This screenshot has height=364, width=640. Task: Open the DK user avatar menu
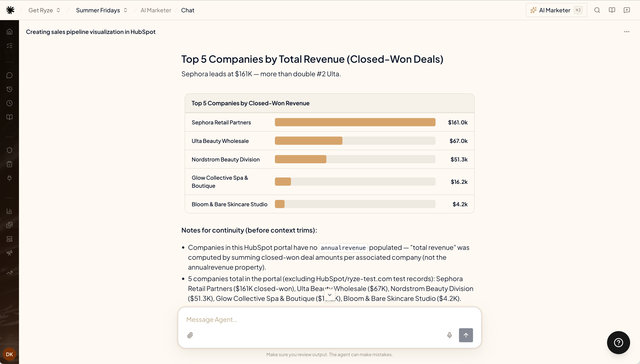[x=9, y=354]
